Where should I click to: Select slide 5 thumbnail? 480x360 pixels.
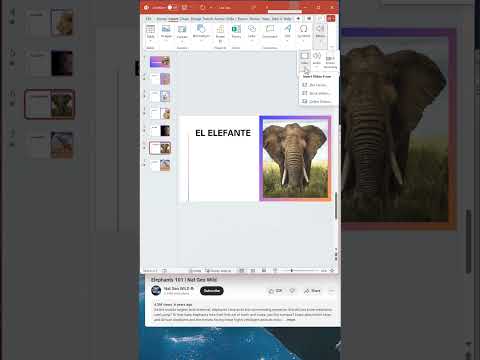[160, 131]
